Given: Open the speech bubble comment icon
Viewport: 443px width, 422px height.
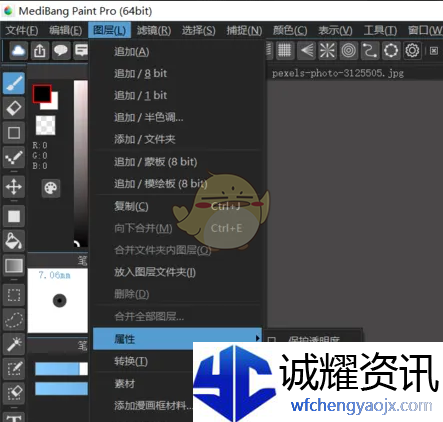Looking at the screenshot, I should [x=61, y=51].
